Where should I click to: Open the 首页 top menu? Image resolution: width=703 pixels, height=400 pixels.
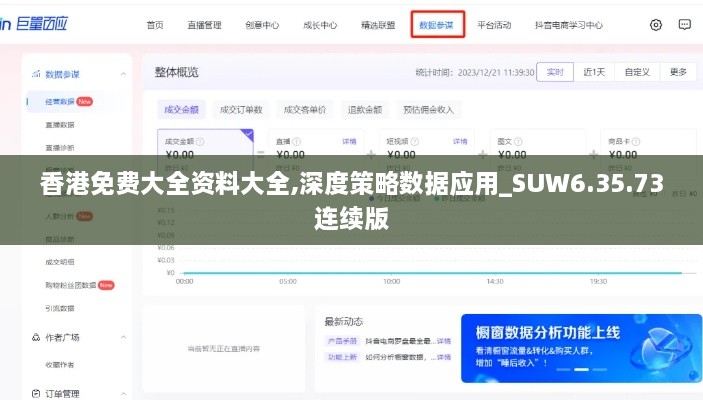coord(155,25)
